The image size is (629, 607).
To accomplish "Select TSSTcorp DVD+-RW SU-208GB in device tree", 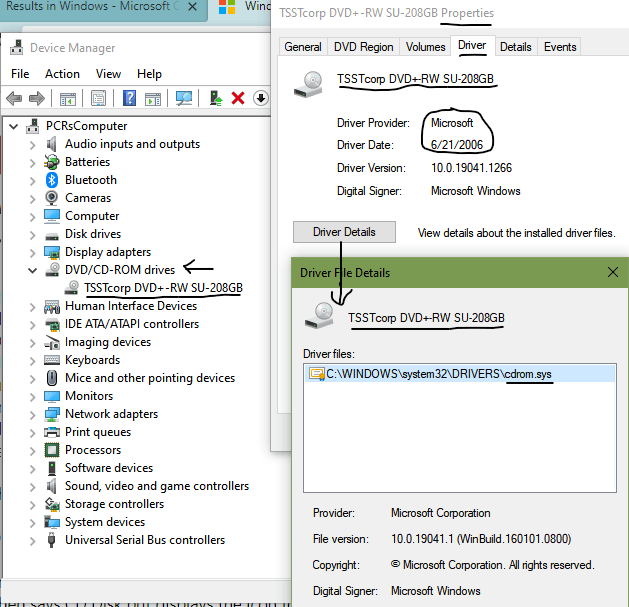I will tap(163, 288).
